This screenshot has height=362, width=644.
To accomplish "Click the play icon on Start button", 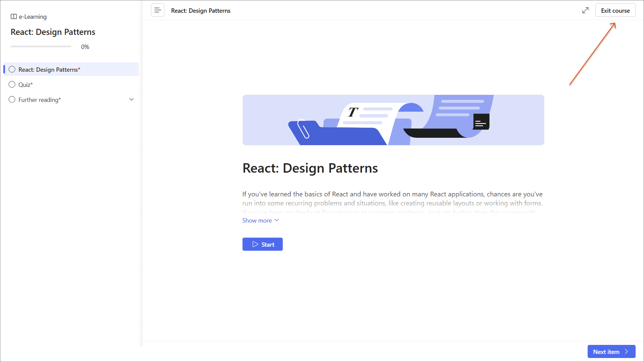I will coord(255,244).
